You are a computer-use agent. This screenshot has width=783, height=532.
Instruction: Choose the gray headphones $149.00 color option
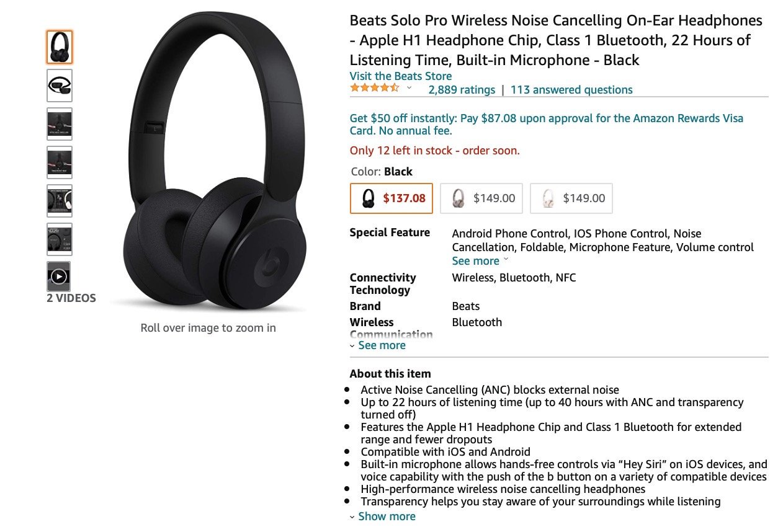[x=481, y=198]
